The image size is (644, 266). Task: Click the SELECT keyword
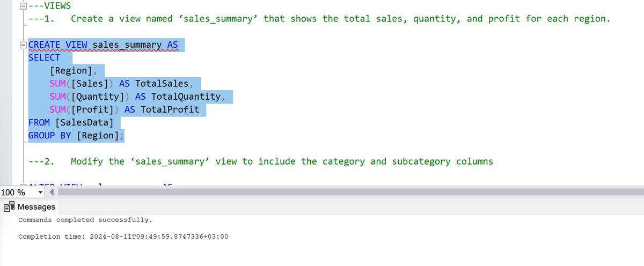pos(44,57)
